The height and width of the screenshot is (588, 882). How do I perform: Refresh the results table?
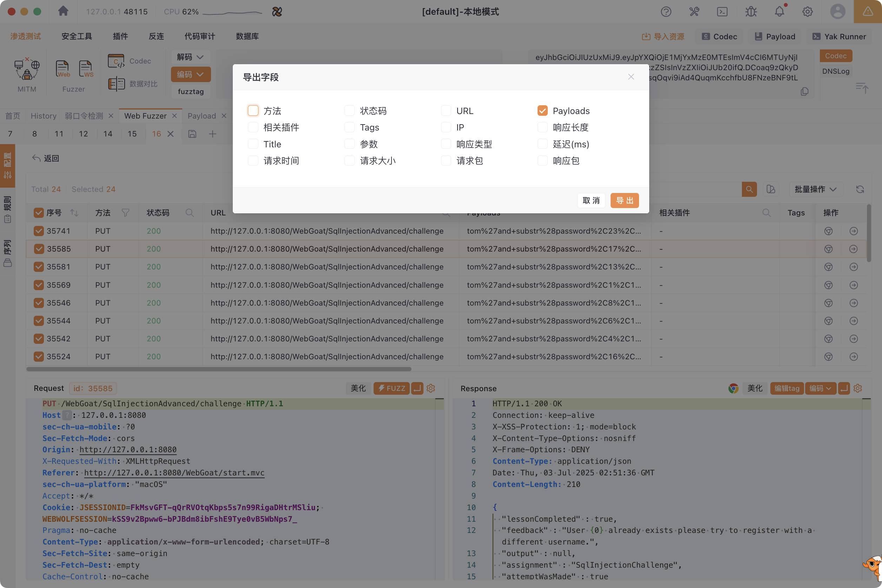[860, 189]
